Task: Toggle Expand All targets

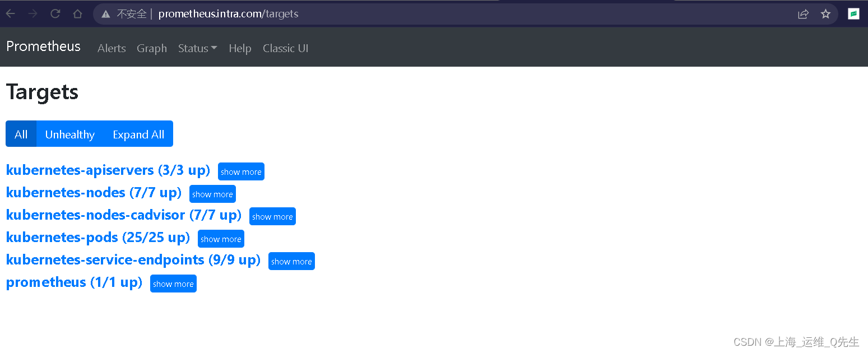Action: tap(138, 134)
